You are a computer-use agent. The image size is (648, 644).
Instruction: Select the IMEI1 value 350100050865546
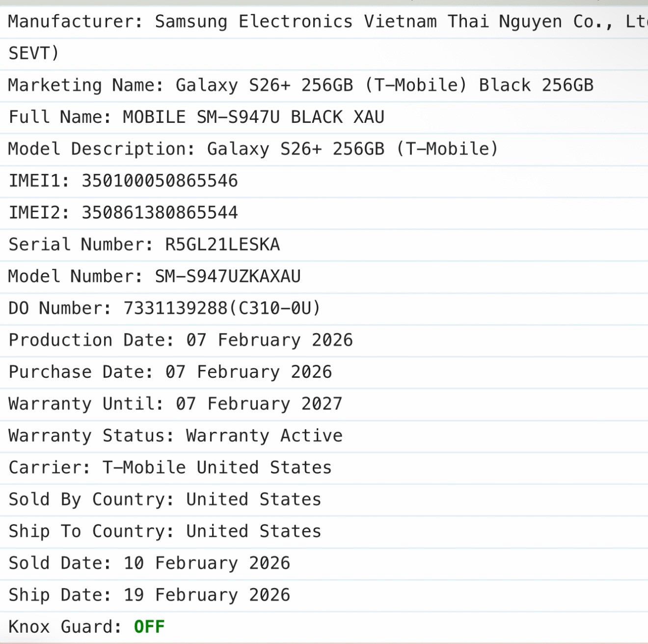(x=160, y=181)
